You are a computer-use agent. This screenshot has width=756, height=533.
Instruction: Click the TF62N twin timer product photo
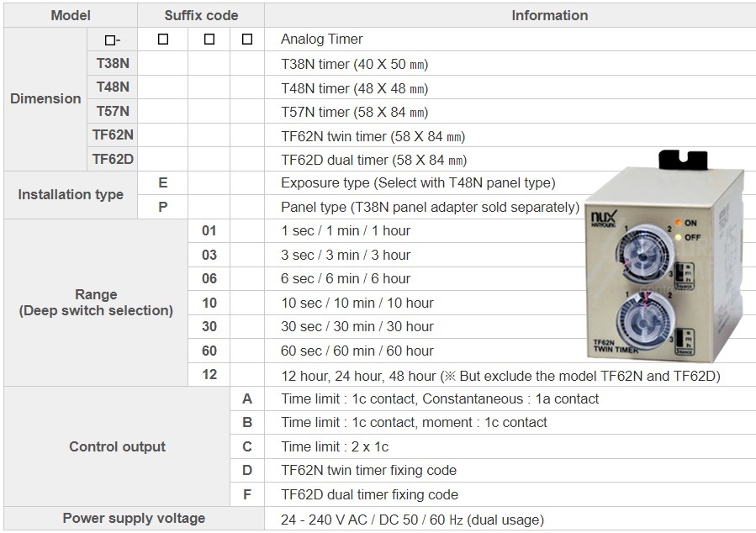tap(665, 256)
